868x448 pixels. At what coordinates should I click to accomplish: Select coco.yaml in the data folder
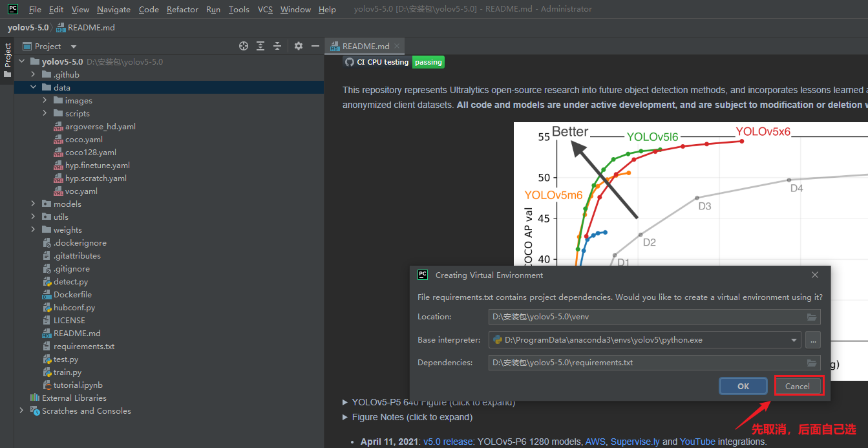pyautogui.click(x=78, y=139)
